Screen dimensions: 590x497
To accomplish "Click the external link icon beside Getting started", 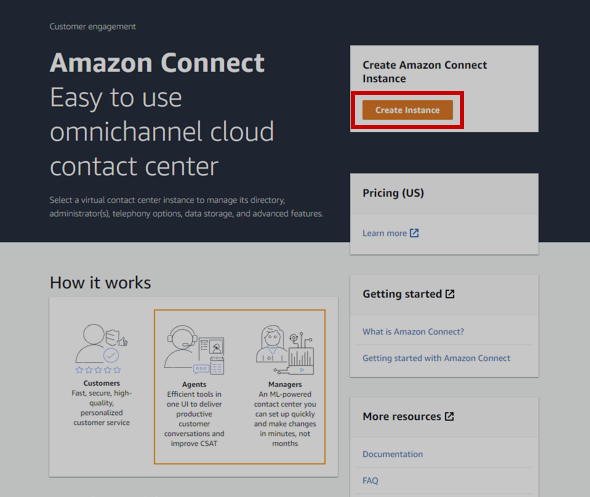I will coord(450,294).
